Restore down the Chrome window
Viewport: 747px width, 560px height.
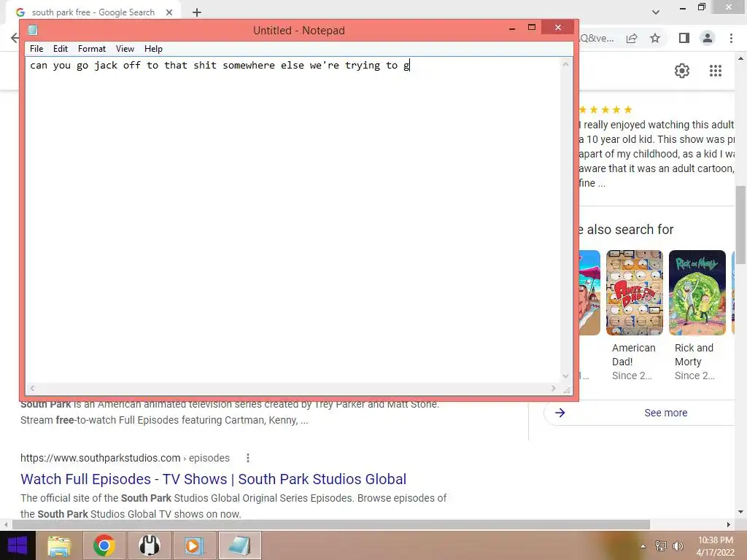click(x=701, y=7)
